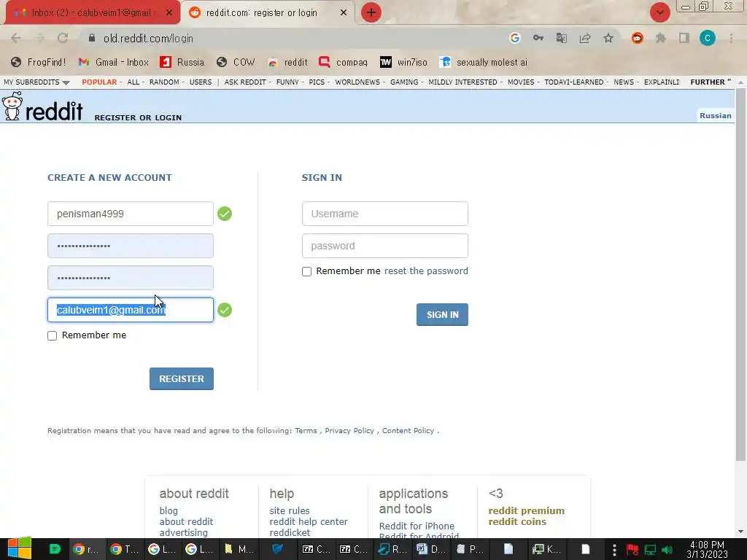Open the Chrome three-dot menu

[731, 38]
